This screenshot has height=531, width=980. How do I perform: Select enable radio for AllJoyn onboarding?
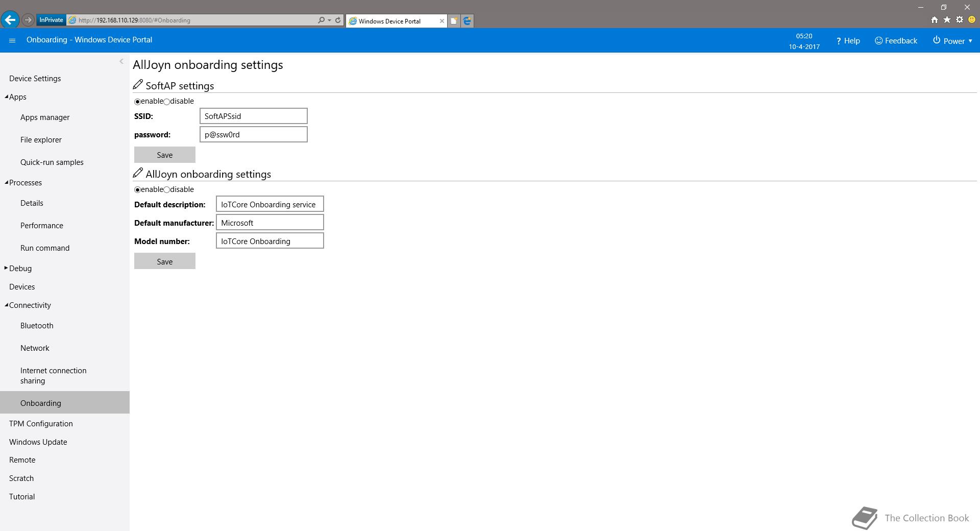point(137,190)
